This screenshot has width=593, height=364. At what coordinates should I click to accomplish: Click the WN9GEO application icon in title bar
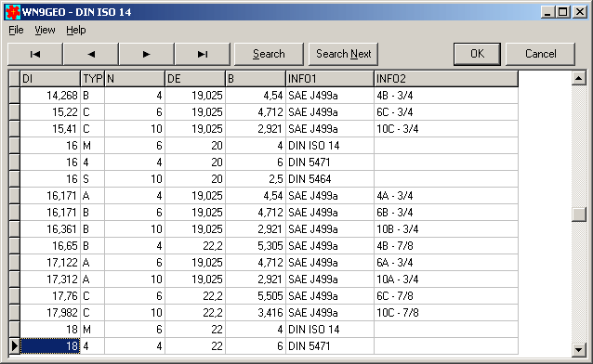[12, 12]
